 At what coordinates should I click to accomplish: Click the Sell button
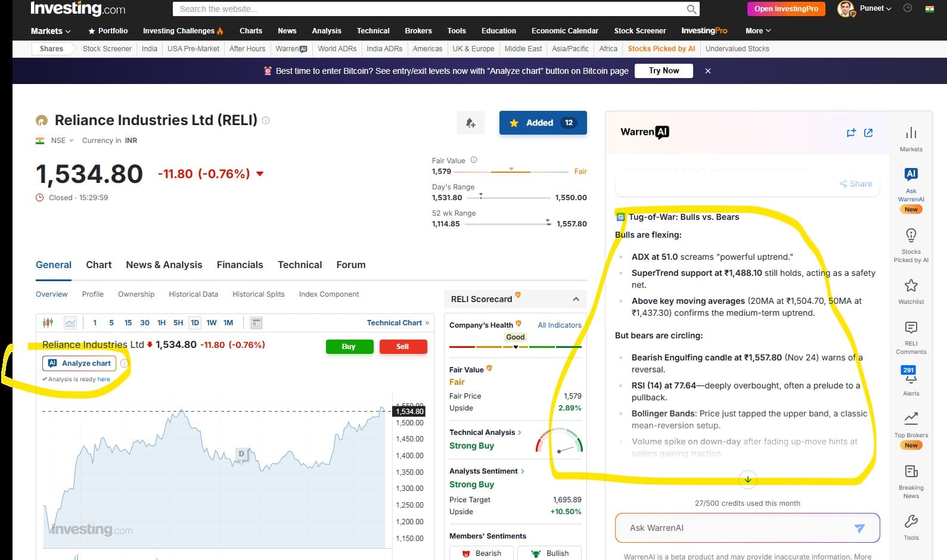(403, 347)
